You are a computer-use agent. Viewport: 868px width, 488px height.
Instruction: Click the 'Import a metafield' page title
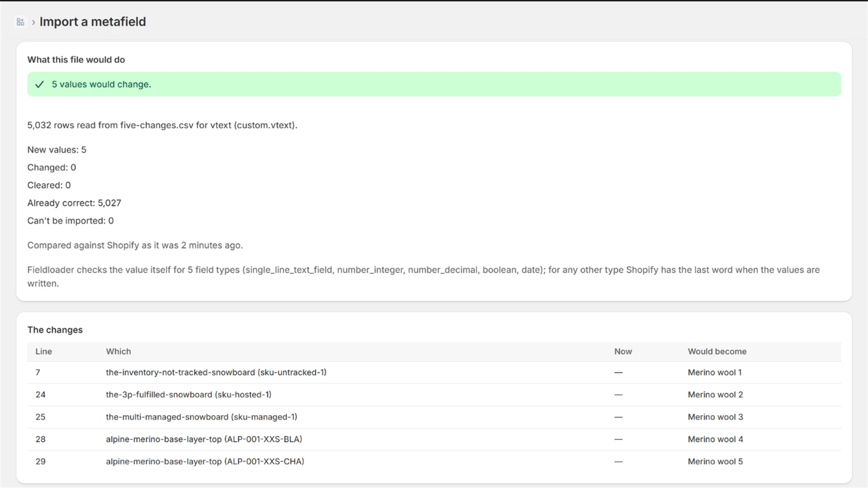pos(93,22)
